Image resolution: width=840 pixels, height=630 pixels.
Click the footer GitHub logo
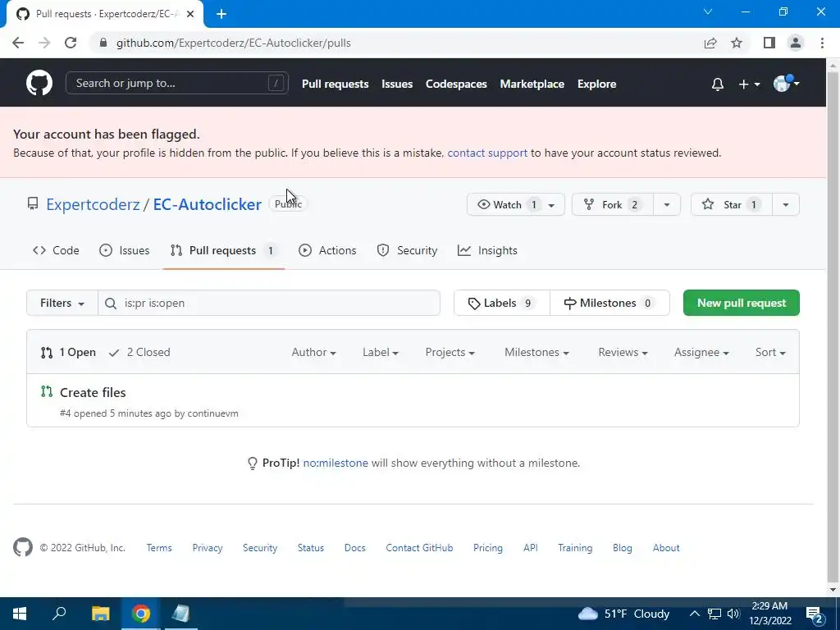click(22, 547)
